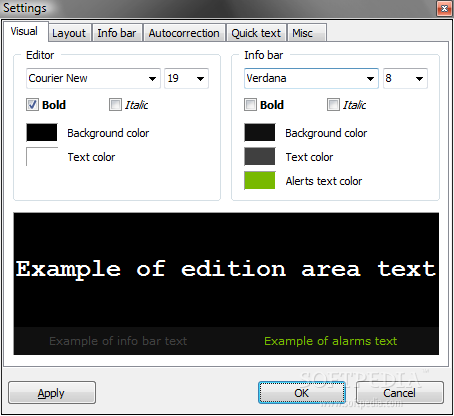
Task: Click the Info bar 'Text color' label
Action: tap(309, 157)
